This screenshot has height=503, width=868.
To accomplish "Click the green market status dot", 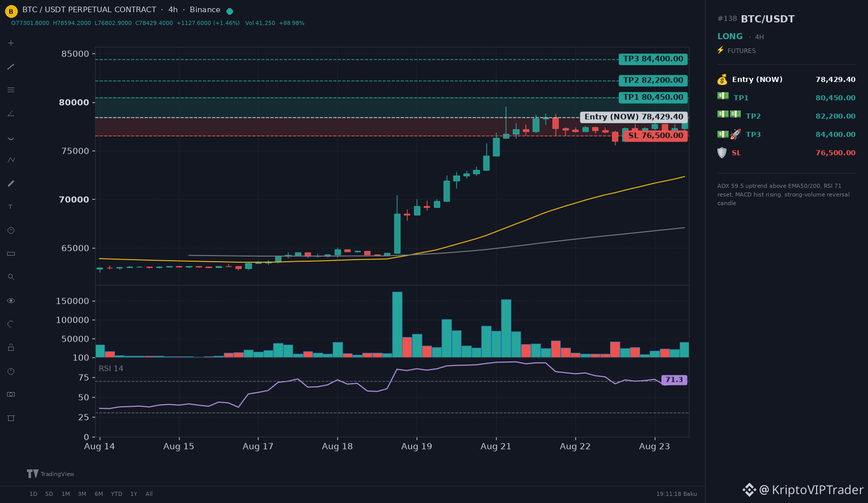I will click(229, 11).
